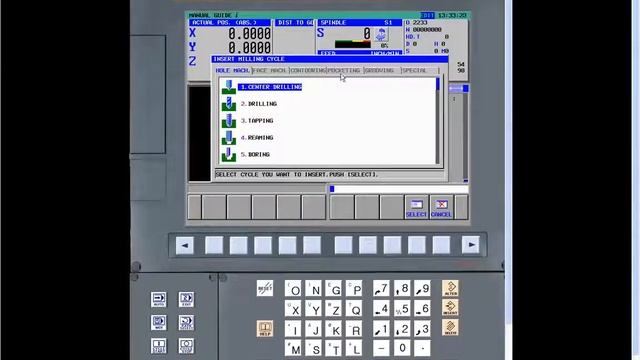Screen dimensions: 640x360
Task: Click the spindle rotation icon
Action: 381,34
